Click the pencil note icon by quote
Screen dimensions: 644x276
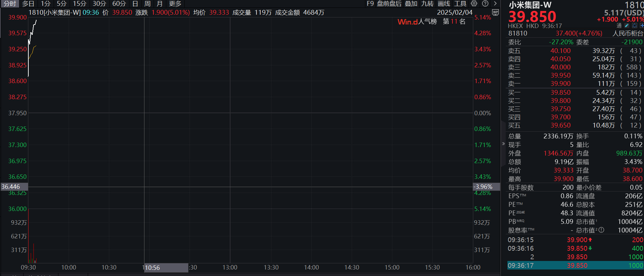click(x=627, y=26)
